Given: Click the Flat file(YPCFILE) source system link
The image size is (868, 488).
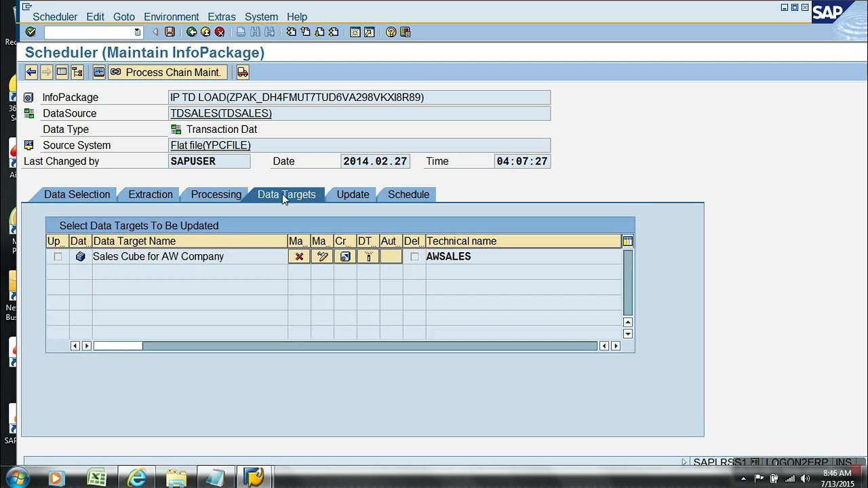Looking at the screenshot, I should [x=211, y=145].
